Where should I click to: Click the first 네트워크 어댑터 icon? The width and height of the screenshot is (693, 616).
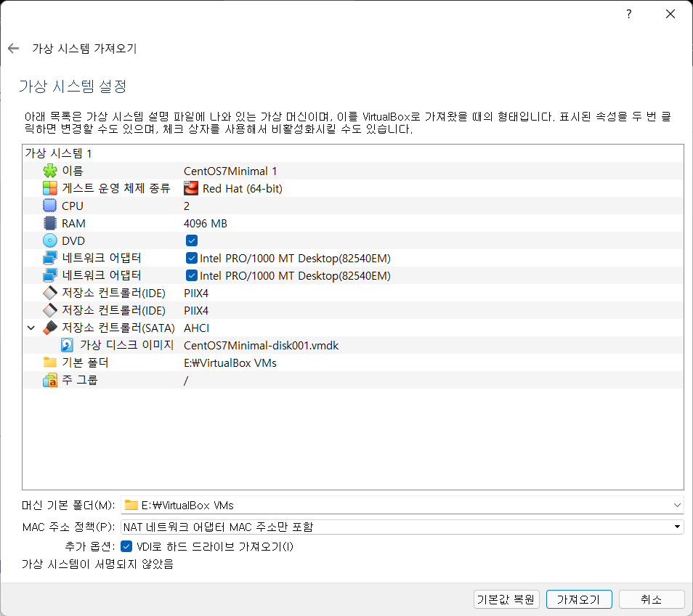pyautogui.click(x=50, y=258)
